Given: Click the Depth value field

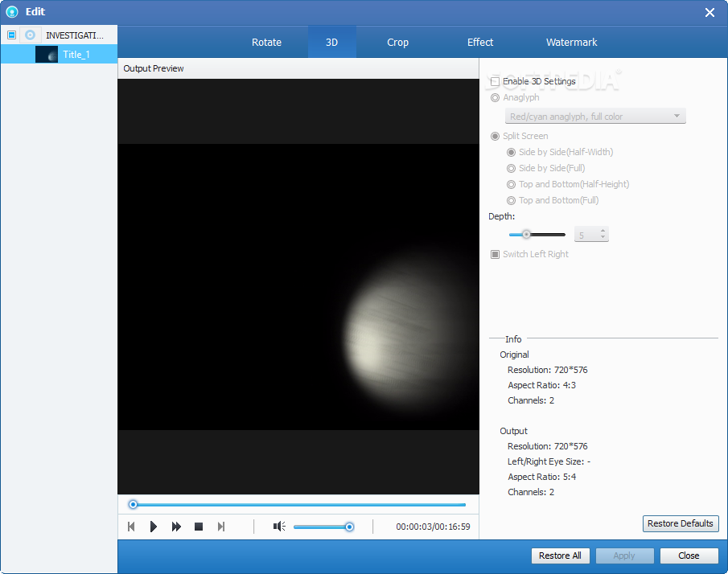Looking at the screenshot, I should 586,235.
